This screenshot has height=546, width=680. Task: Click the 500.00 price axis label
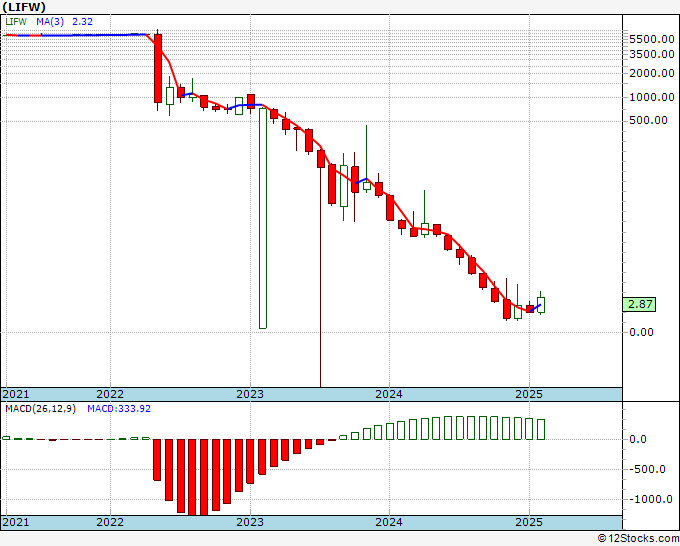[x=648, y=120]
